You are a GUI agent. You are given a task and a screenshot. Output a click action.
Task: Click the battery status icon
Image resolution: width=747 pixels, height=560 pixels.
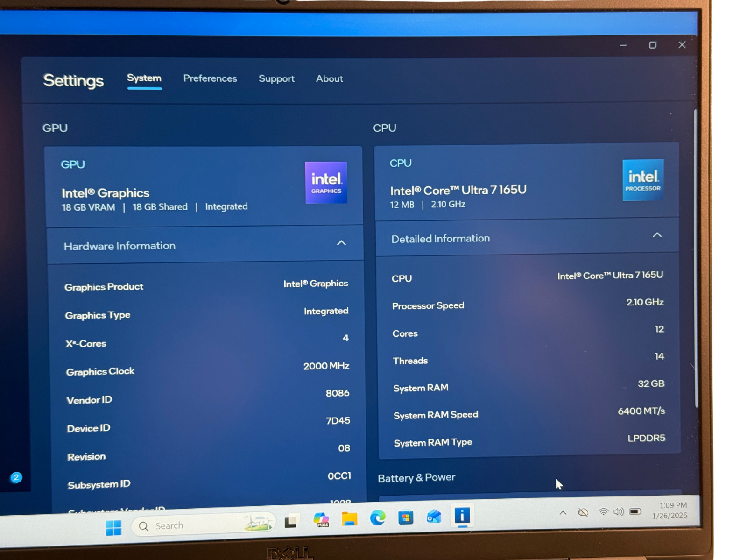(x=635, y=511)
